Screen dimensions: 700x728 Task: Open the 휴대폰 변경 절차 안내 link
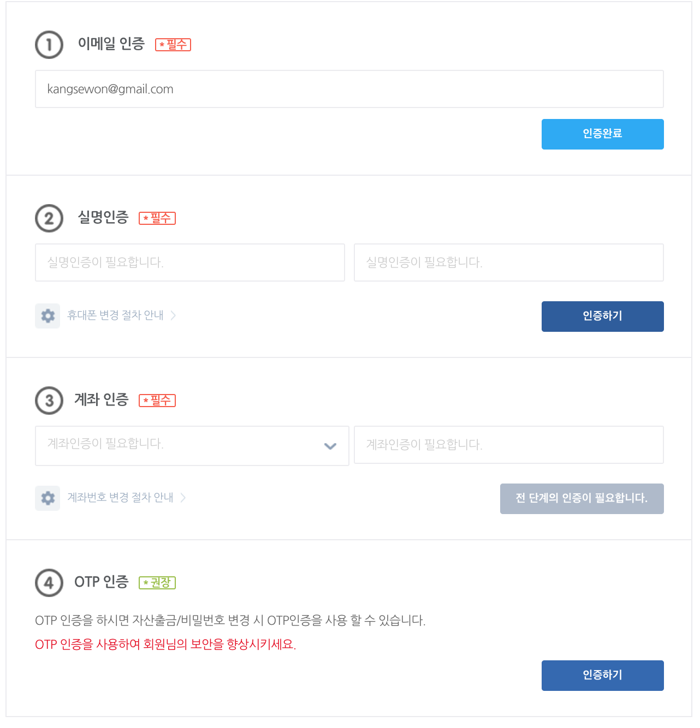115,315
